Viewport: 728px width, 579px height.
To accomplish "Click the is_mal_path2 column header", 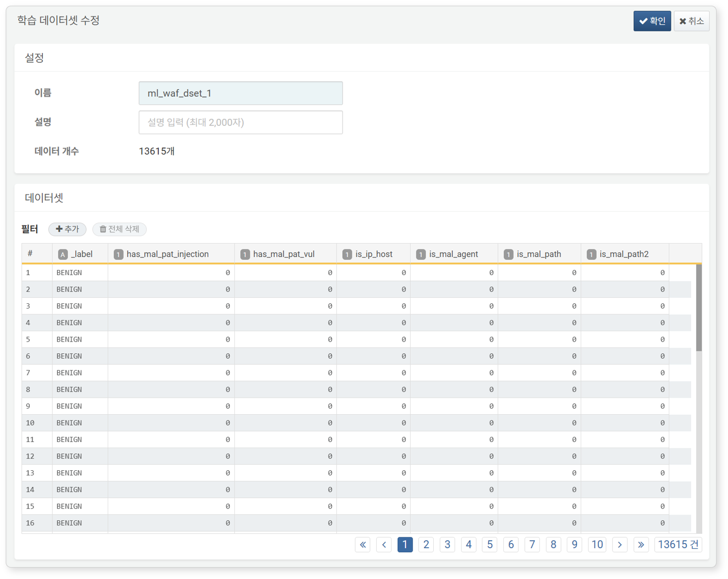I will tap(625, 254).
